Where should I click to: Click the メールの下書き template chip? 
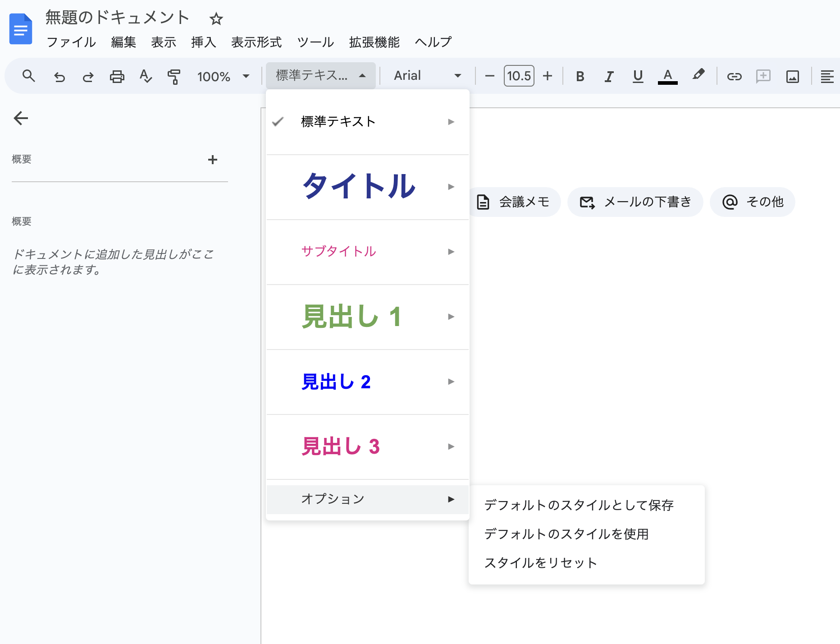point(635,202)
